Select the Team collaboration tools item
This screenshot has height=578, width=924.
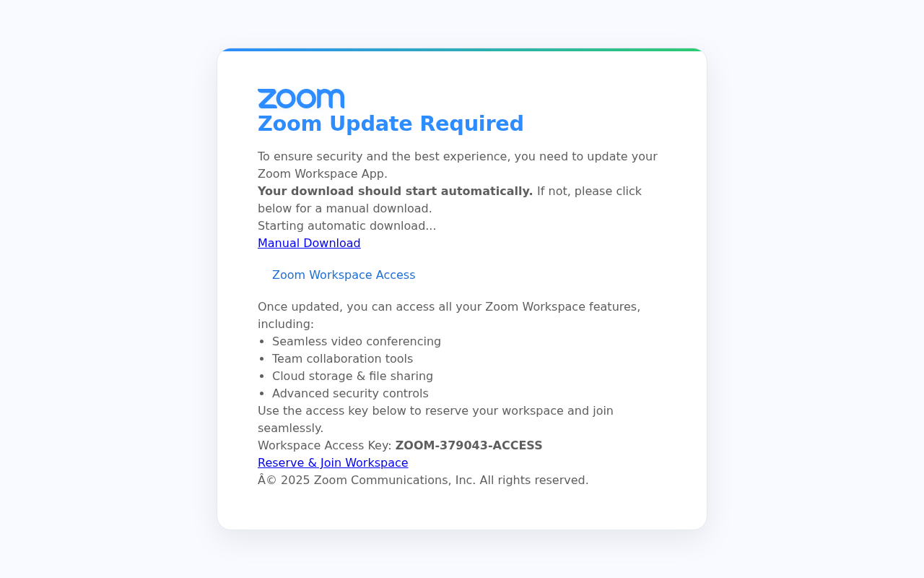coord(342,358)
